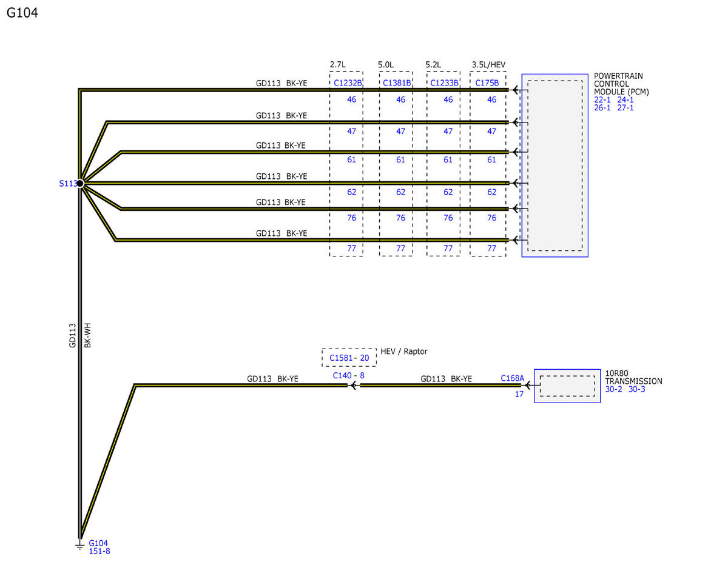Viewport: 728px width, 562px height.
Task: Click the ground symbol beside the G104 label
Action: tap(79, 544)
